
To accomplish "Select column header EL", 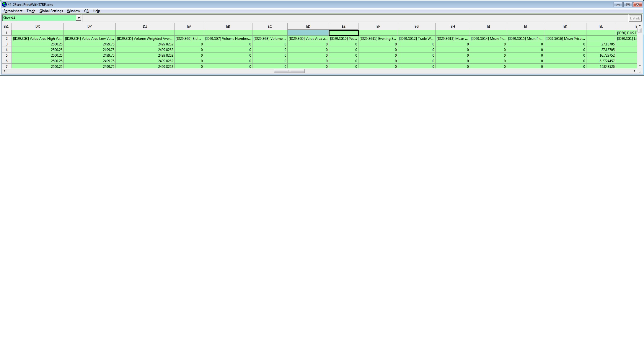I will tap(601, 27).
